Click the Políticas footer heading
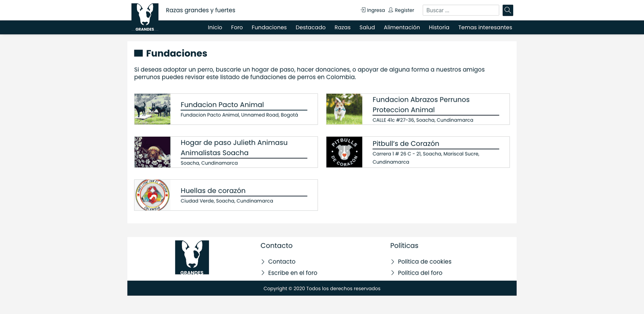The image size is (644, 314). (x=404, y=246)
